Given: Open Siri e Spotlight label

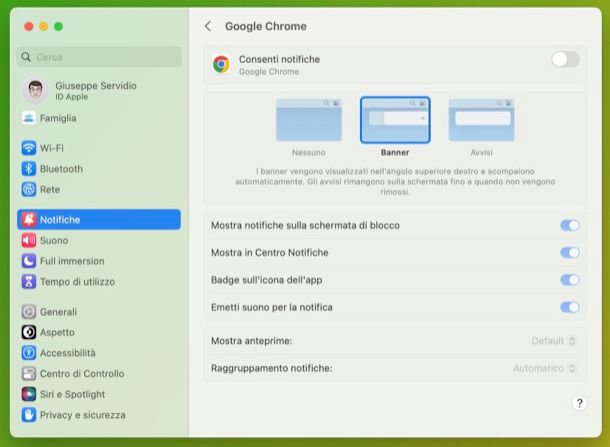Looking at the screenshot, I should tap(72, 394).
